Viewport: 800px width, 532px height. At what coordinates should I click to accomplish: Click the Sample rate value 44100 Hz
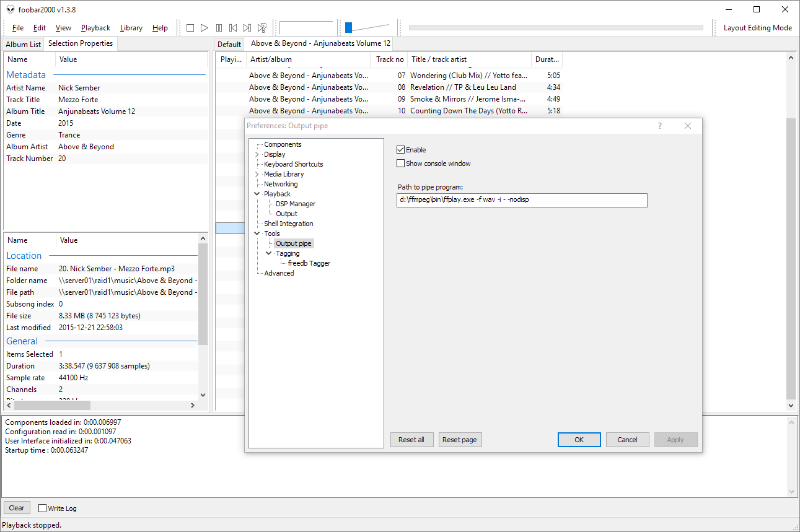(x=73, y=378)
